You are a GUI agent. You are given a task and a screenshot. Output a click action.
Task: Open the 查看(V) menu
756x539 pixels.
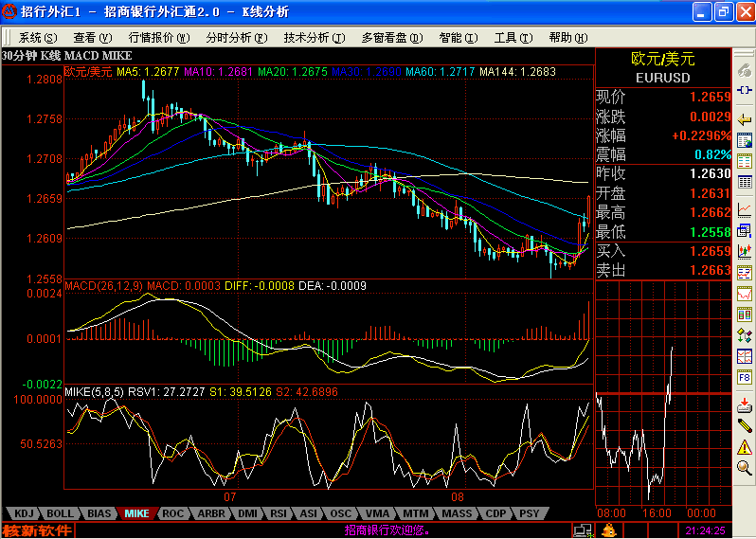click(93, 38)
